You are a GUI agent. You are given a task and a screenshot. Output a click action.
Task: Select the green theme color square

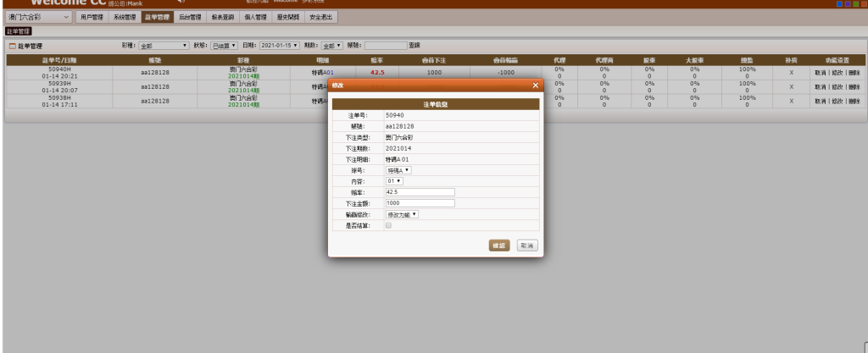coord(854,3)
